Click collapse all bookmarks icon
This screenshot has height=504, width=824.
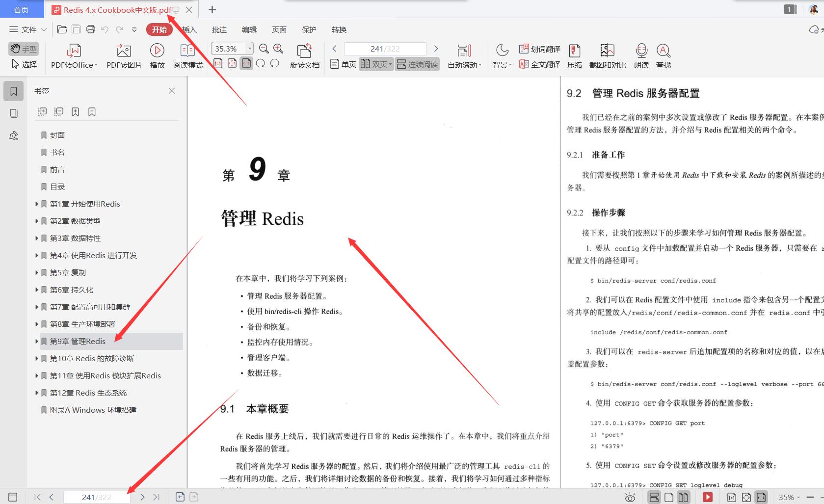pos(59,112)
